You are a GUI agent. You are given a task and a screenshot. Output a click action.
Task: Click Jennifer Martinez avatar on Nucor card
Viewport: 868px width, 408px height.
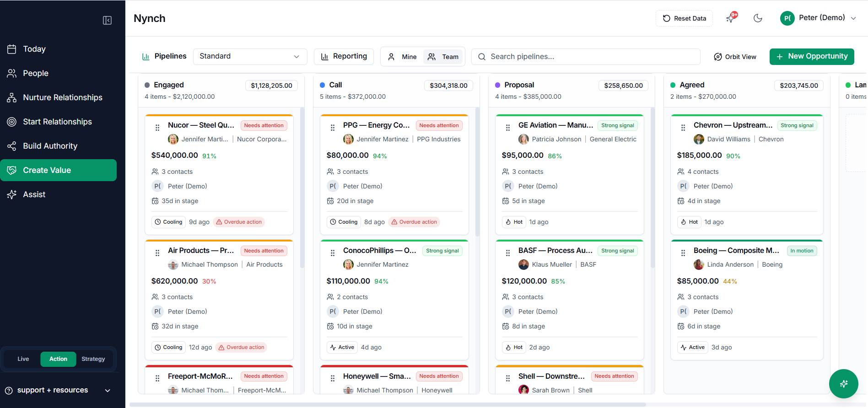coord(173,139)
